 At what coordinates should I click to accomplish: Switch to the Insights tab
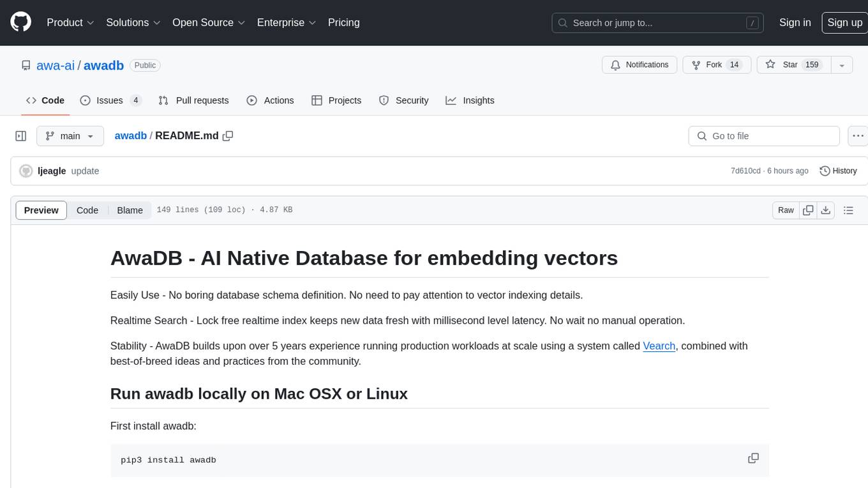[x=470, y=100]
